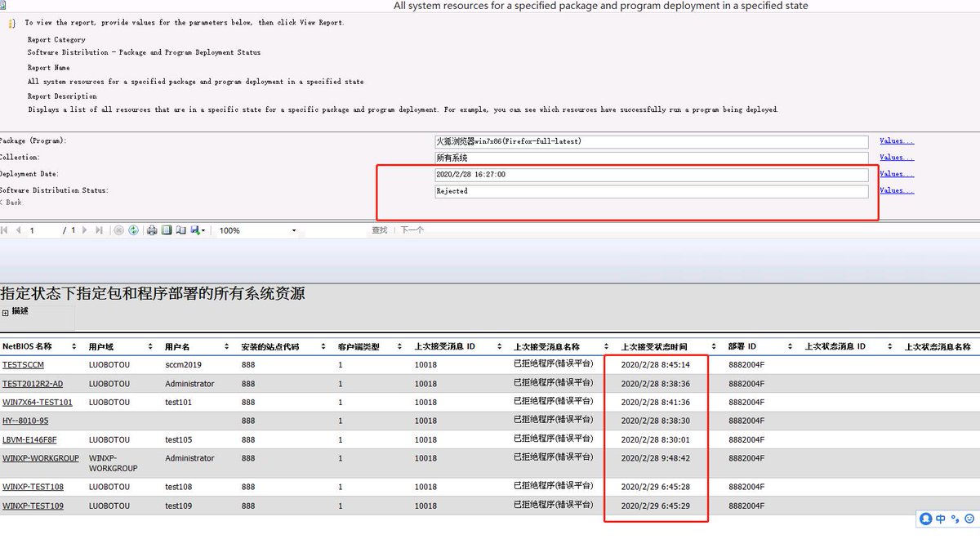Select user name sccm2019 cell

(x=183, y=365)
